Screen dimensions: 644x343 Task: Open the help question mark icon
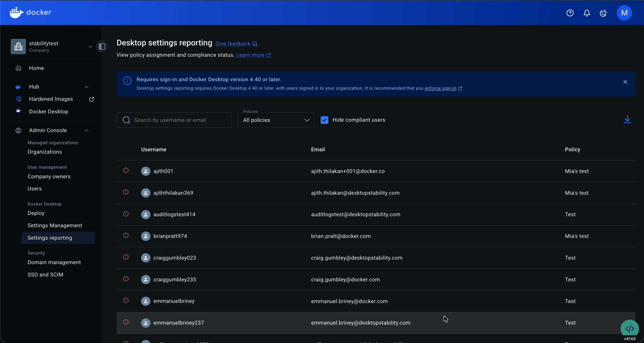click(x=570, y=13)
